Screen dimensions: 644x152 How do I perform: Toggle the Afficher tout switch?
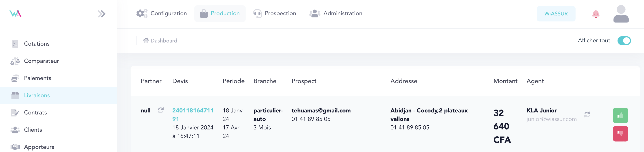click(624, 41)
